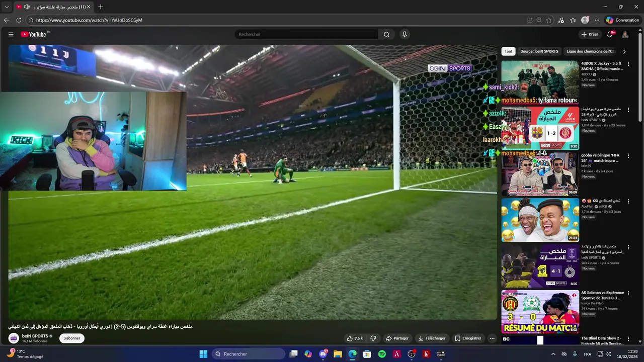The width and height of the screenshot is (644, 362).
Task: Open a new browser tab with plus
Action: 101,7
